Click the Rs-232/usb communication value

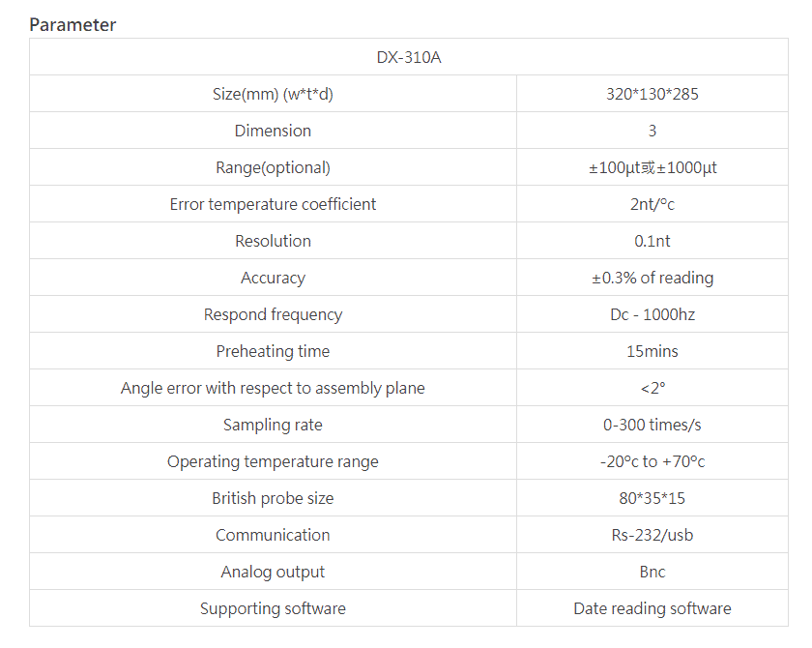click(x=652, y=535)
